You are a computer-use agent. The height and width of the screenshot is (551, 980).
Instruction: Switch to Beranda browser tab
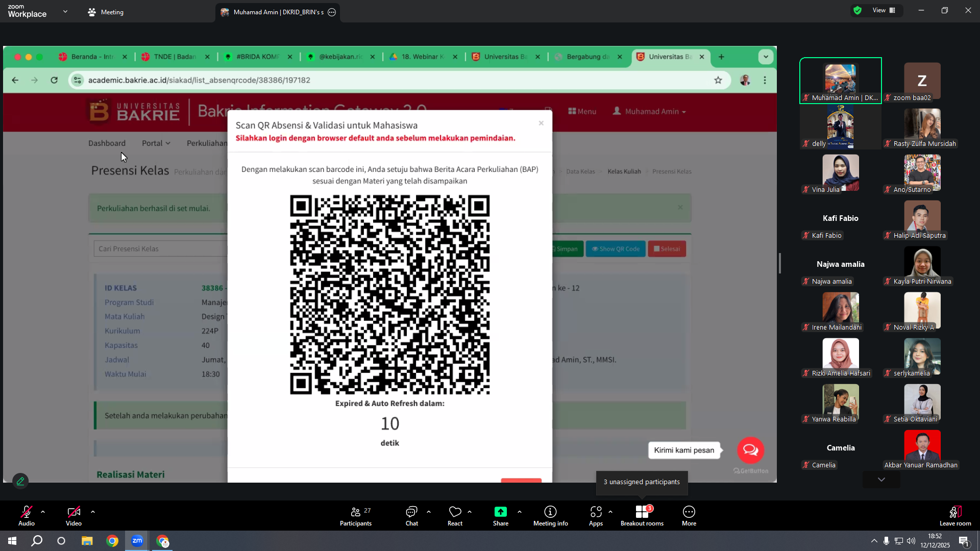pos(92,57)
